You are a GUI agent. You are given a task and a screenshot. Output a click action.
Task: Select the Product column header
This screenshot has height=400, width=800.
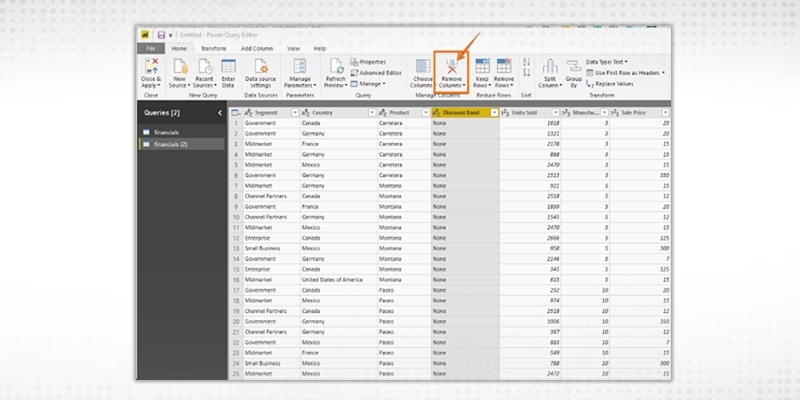pyautogui.click(x=404, y=113)
